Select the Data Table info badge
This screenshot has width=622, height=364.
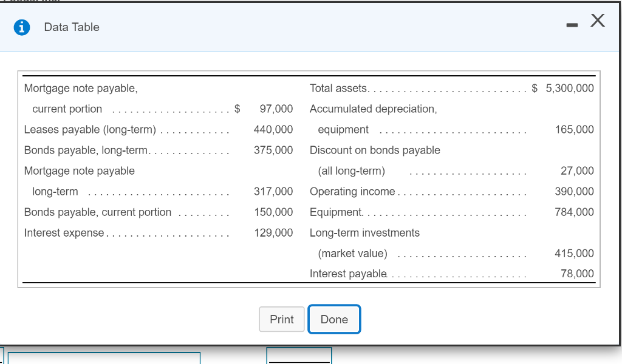22,27
